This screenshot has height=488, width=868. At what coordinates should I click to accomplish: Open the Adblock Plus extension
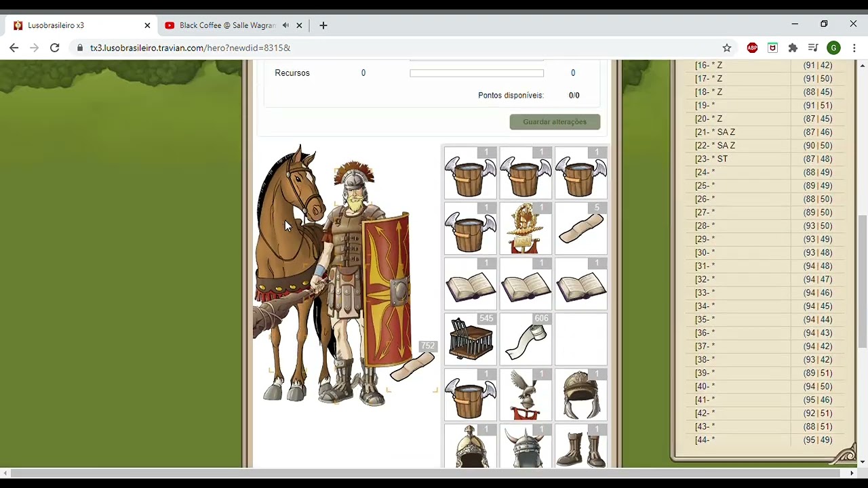click(x=752, y=47)
